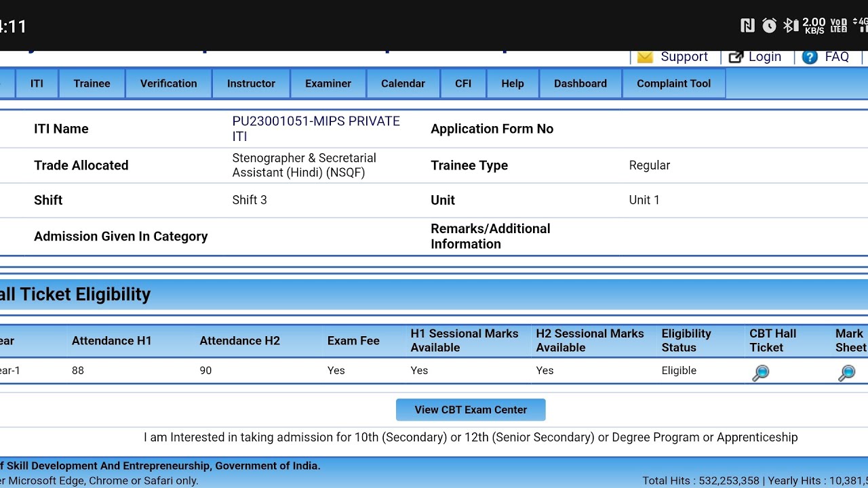Screen dimensions: 868x488
Task: Click the 'H1 Sessional Marks Available' header
Action: click(x=465, y=340)
